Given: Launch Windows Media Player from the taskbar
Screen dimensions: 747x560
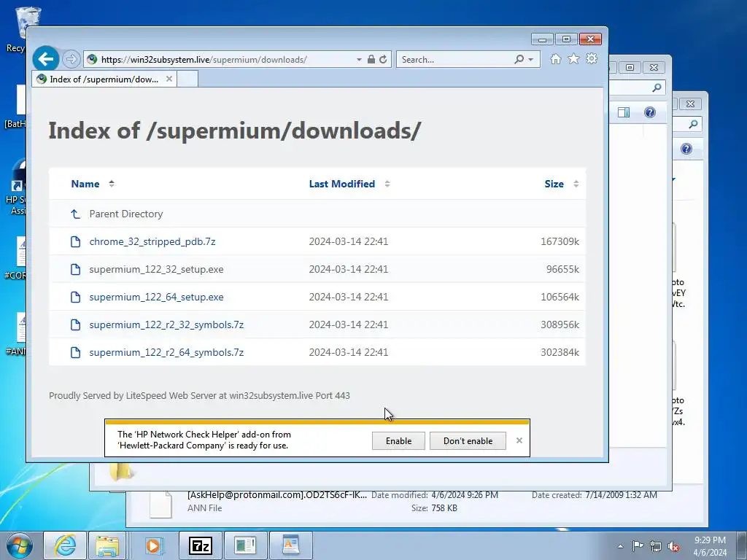Looking at the screenshot, I should [153, 545].
